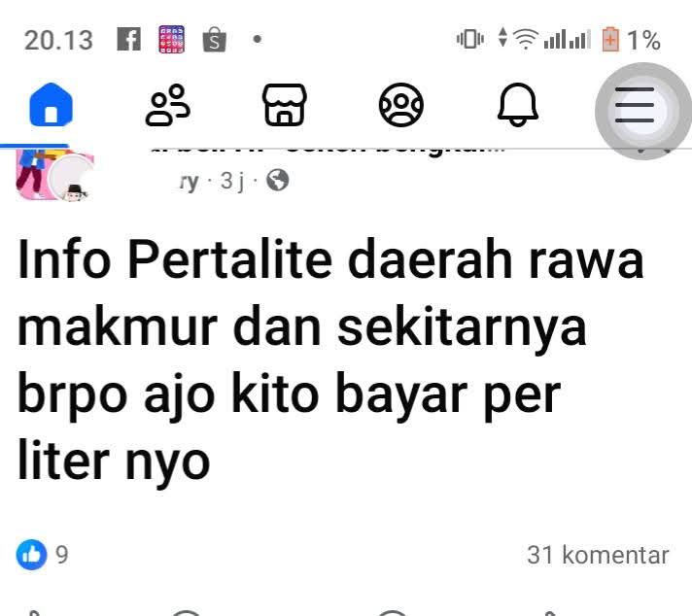Screen dimensions: 692x616
Task: Tap the Facebook notification status icon
Action: (129, 39)
